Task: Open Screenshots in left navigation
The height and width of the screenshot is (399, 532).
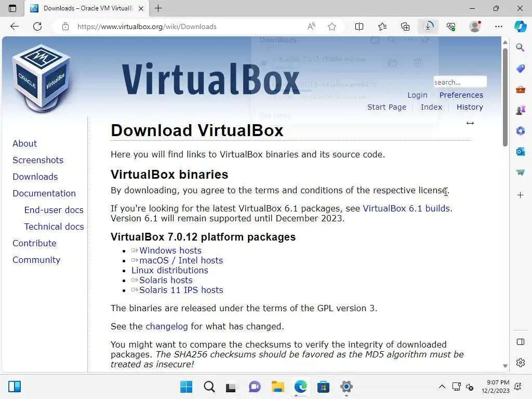Action: (x=38, y=160)
